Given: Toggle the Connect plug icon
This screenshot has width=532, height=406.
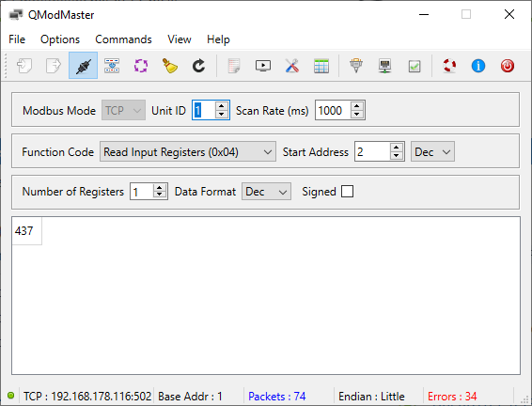Looking at the screenshot, I should click(83, 66).
